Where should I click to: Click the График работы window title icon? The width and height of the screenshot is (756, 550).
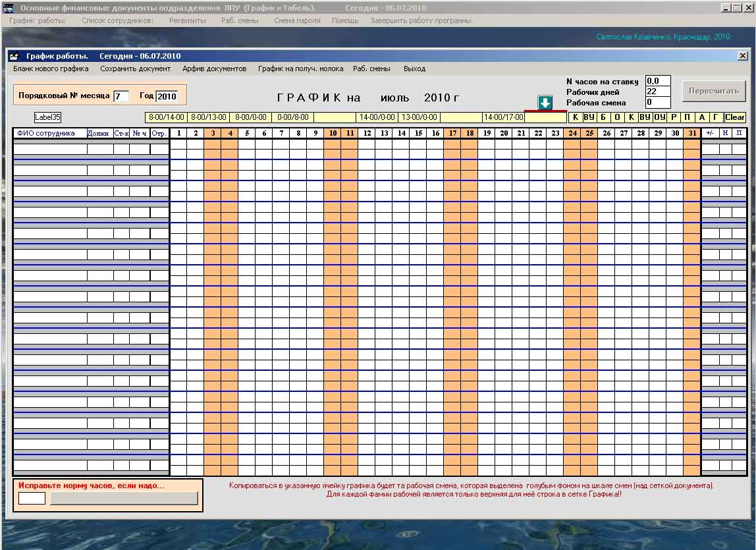click(14, 56)
